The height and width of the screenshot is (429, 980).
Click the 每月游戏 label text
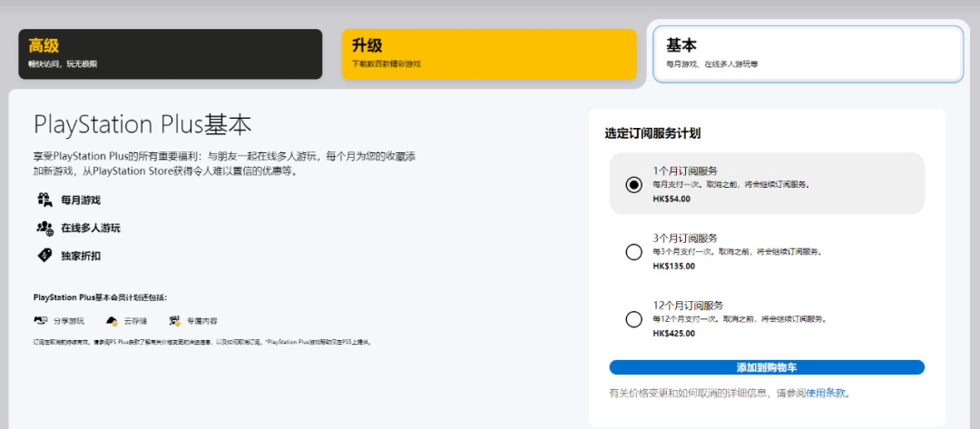pyautogui.click(x=81, y=200)
